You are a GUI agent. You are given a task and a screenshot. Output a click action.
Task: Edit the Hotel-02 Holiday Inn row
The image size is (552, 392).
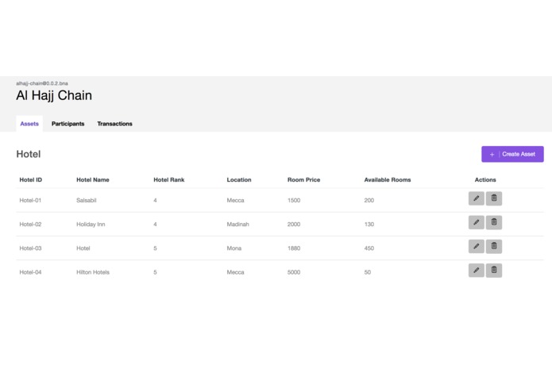(x=476, y=222)
